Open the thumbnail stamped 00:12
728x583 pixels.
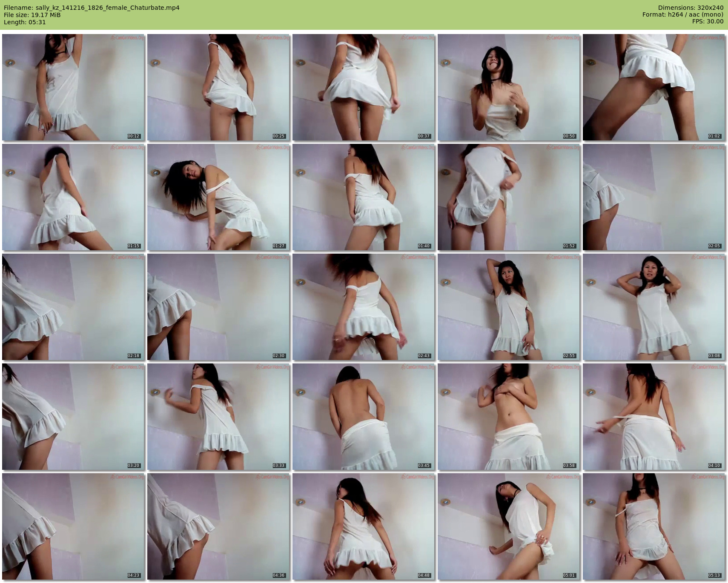tap(73, 87)
